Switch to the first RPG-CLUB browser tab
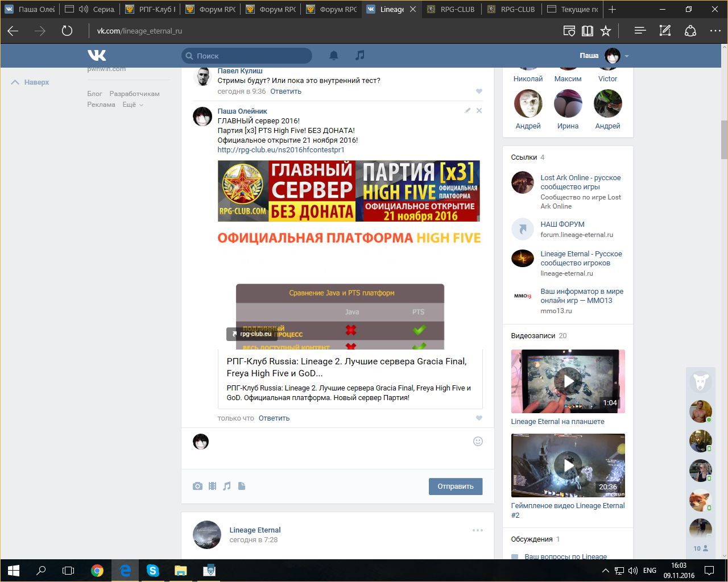Screen dimensions: 728x582 coord(450,9)
